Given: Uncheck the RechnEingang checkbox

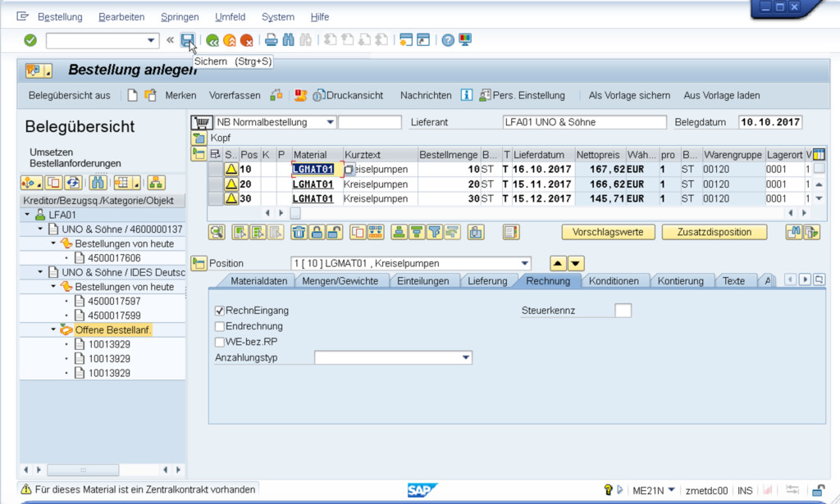Looking at the screenshot, I should (x=220, y=311).
